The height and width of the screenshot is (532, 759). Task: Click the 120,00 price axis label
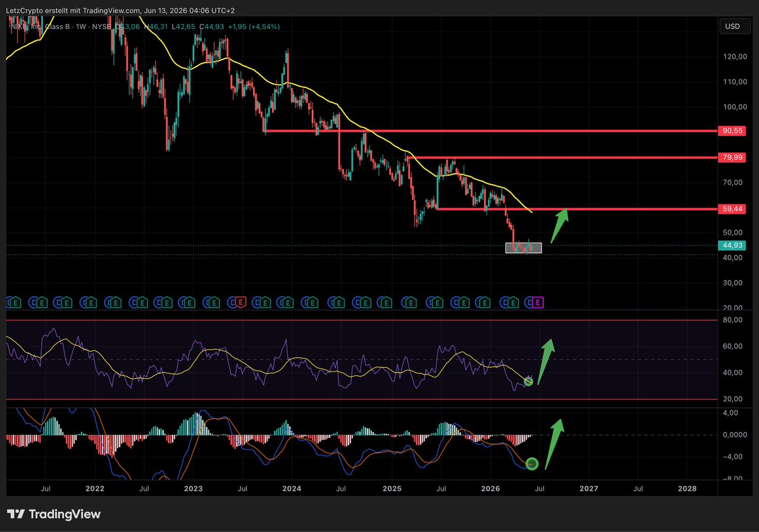tap(735, 57)
